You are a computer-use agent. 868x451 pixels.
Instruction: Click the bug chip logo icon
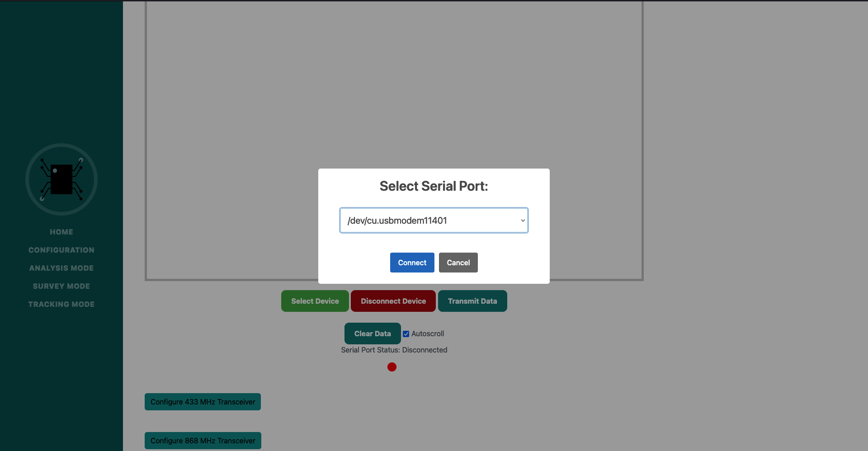[x=61, y=179]
